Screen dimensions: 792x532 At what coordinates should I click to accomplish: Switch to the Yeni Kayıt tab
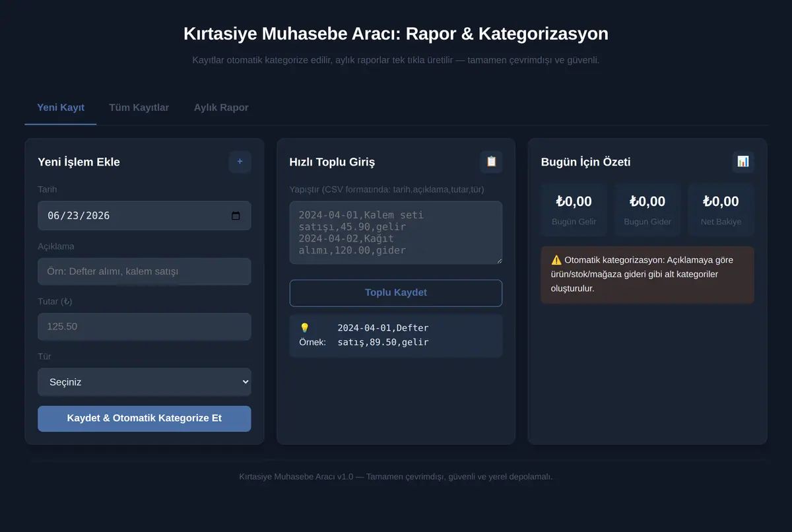click(x=61, y=108)
